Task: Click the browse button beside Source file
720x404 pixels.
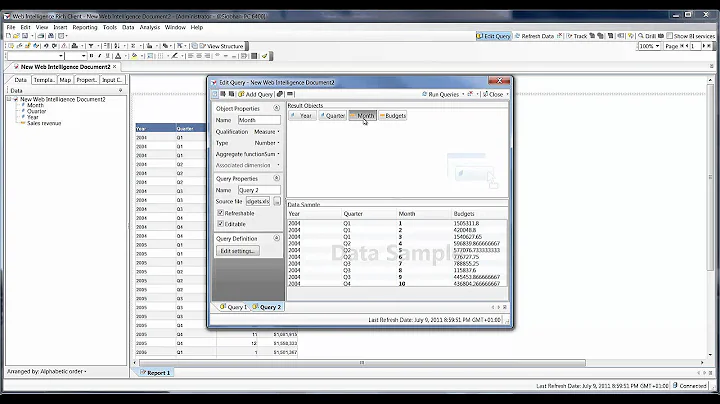Action: pos(277,201)
